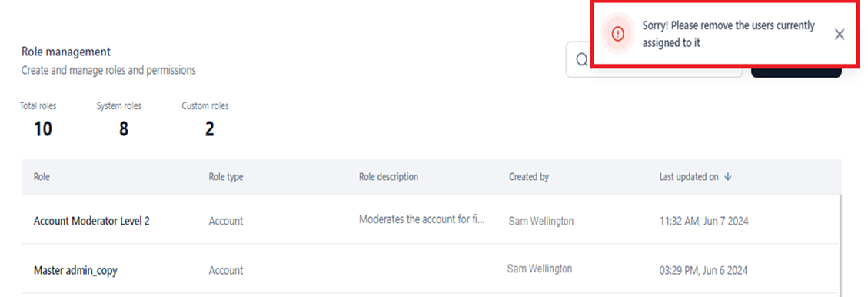Viewport: 868px width, 297px height.
Task: Click the red alert icon in notification
Action: tap(618, 34)
